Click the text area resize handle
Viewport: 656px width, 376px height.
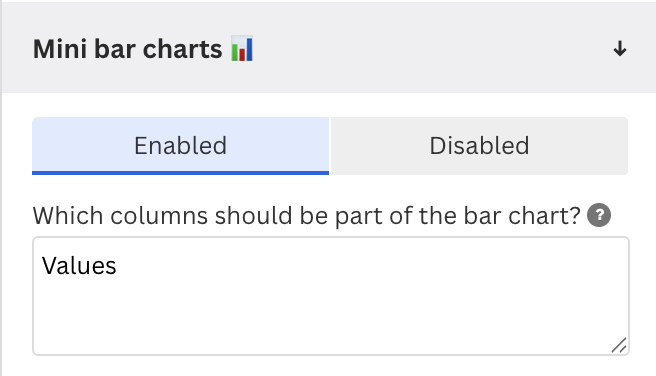click(x=619, y=345)
